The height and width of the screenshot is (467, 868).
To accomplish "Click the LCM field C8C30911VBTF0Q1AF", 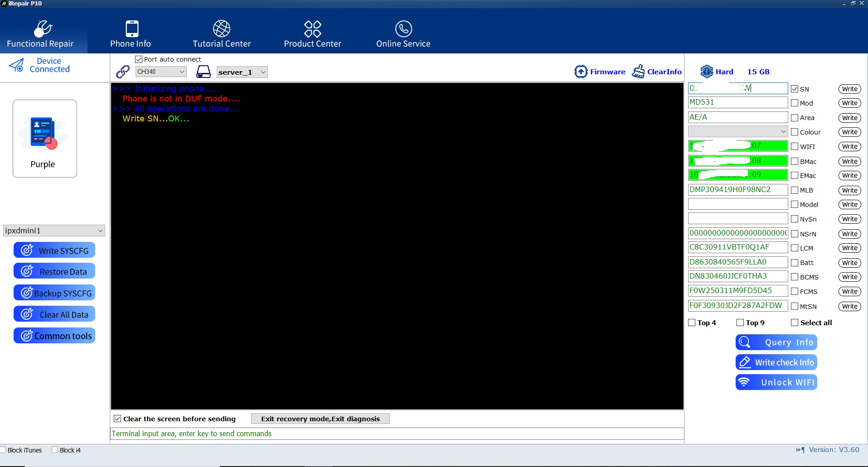I will point(738,247).
